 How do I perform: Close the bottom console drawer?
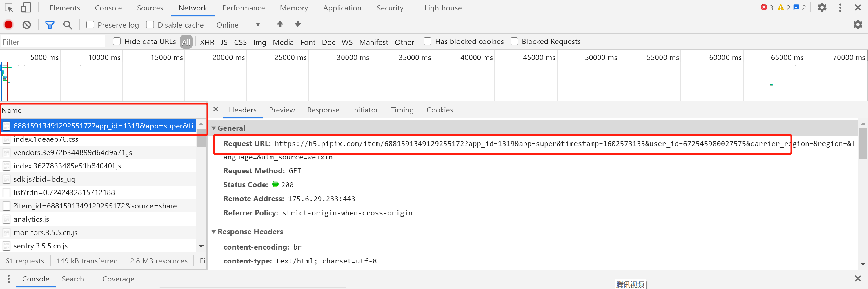[x=858, y=278]
